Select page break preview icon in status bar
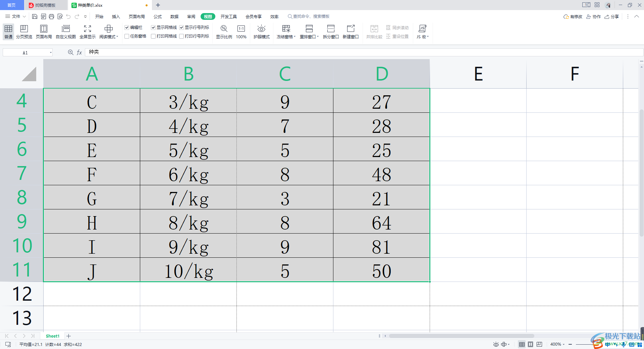The width and height of the screenshot is (644, 349). pyautogui.click(x=539, y=344)
